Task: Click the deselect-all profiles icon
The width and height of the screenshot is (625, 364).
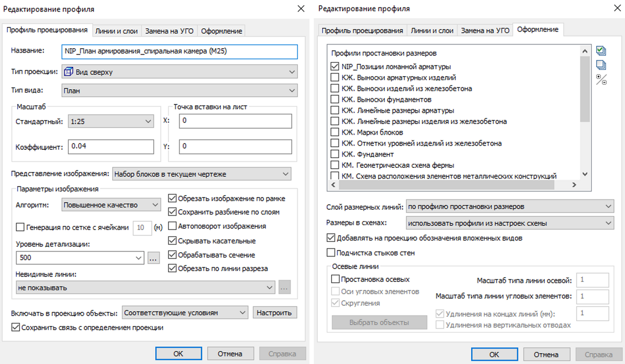Action: coord(601,65)
